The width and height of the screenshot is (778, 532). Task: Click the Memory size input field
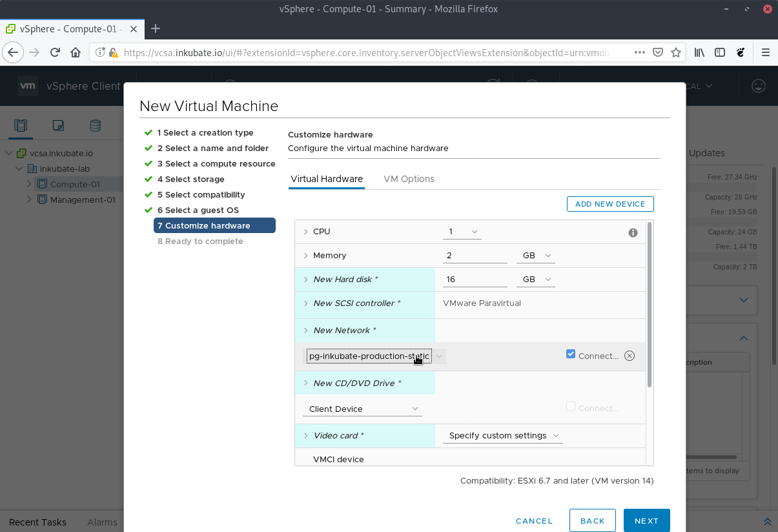tap(475, 255)
